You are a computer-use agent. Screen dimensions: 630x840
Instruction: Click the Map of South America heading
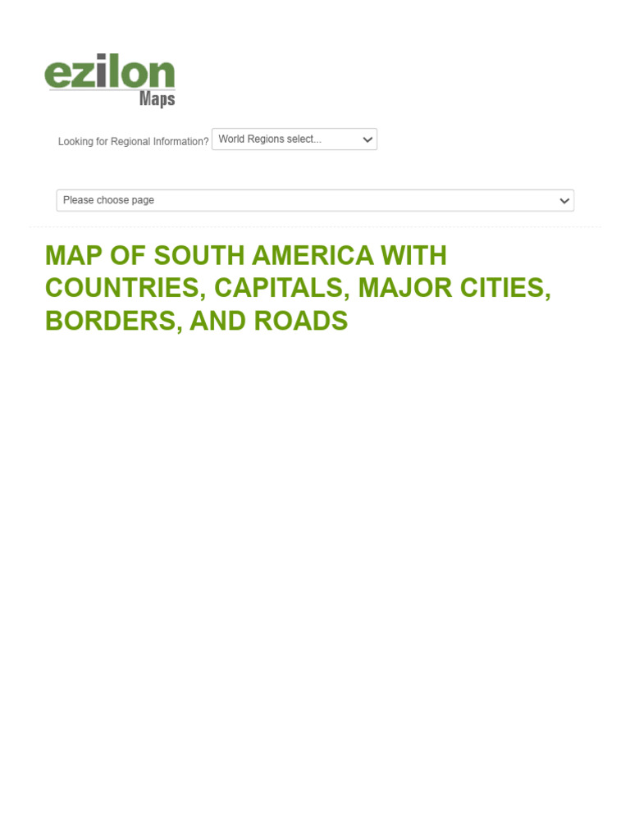pyautogui.click(x=298, y=288)
